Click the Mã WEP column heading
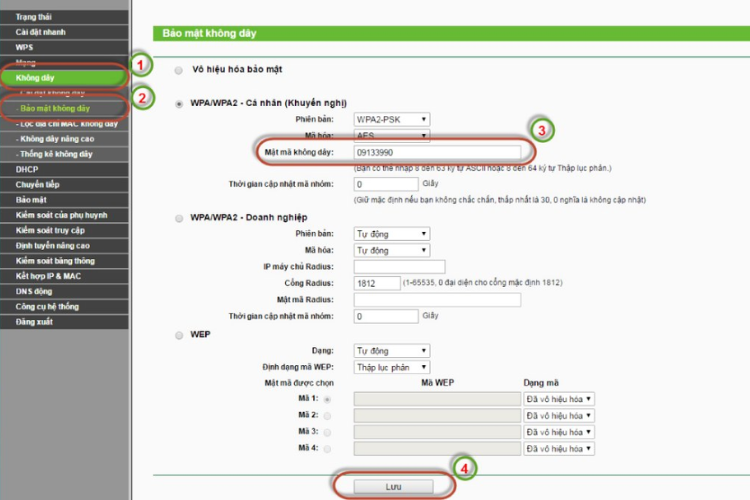The width and height of the screenshot is (750, 500). click(438, 383)
